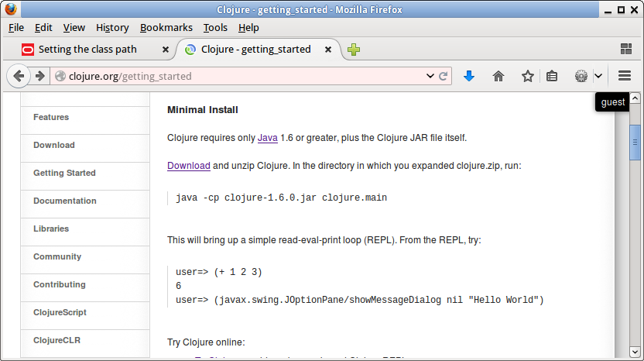Click the Download link in text
The height and width of the screenshot is (361, 644).
point(189,166)
